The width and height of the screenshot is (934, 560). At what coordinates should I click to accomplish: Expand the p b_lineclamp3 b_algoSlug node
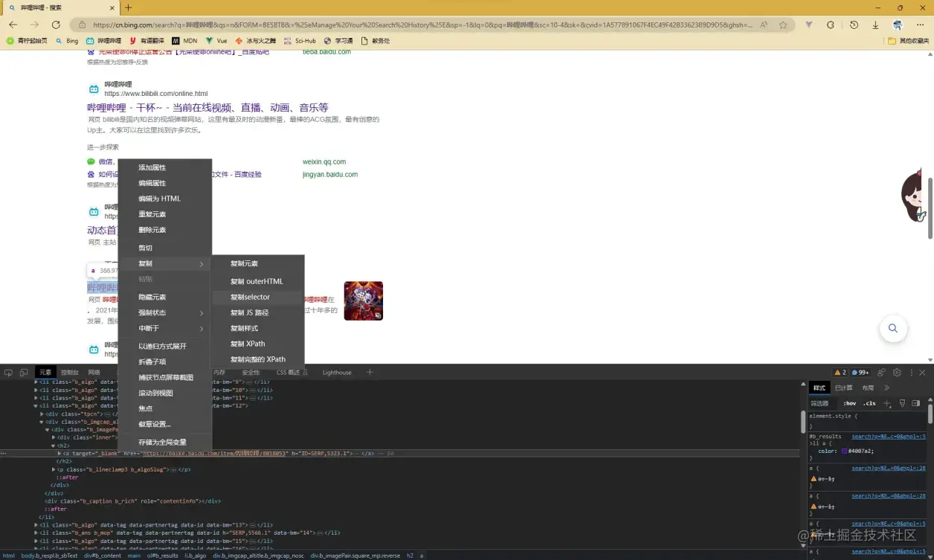(x=54, y=469)
